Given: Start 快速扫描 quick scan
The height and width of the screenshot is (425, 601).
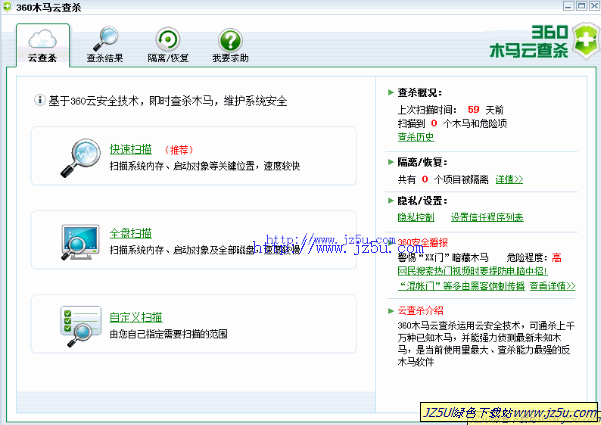Looking at the screenshot, I should tap(131, 149).
